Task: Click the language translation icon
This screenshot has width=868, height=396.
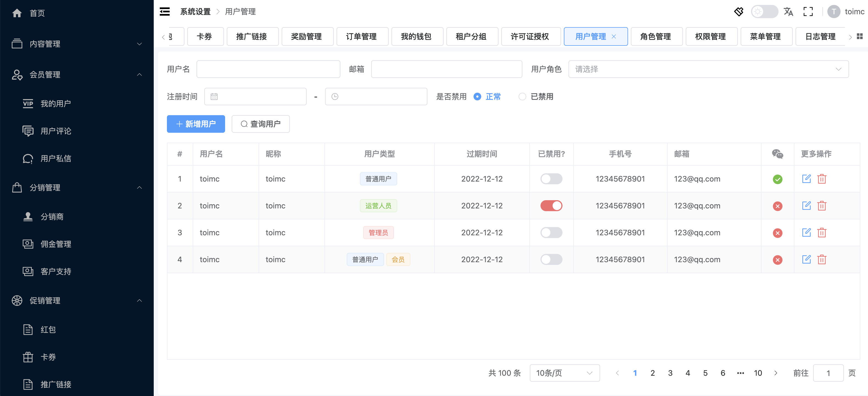Action: tap(788, 12)
